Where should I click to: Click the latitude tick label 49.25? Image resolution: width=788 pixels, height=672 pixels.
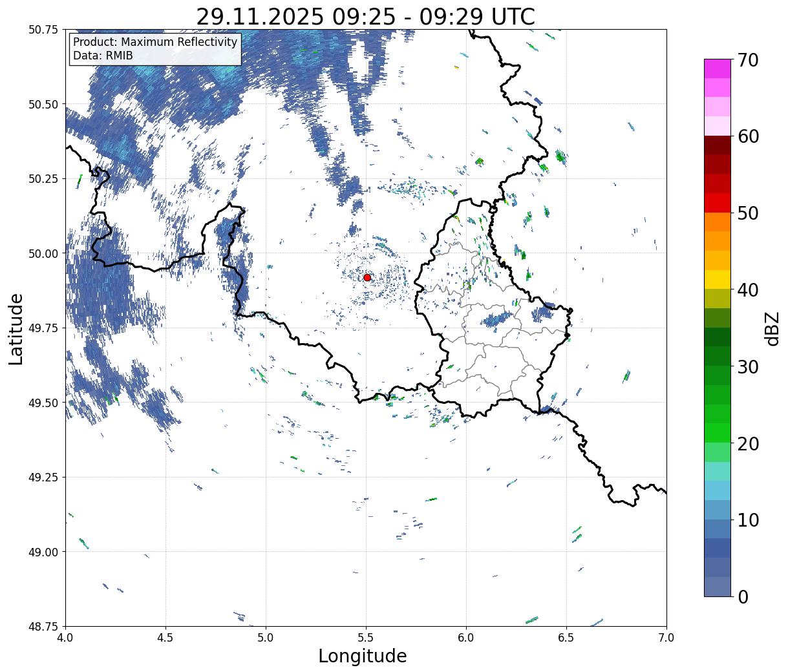point(43,478)
